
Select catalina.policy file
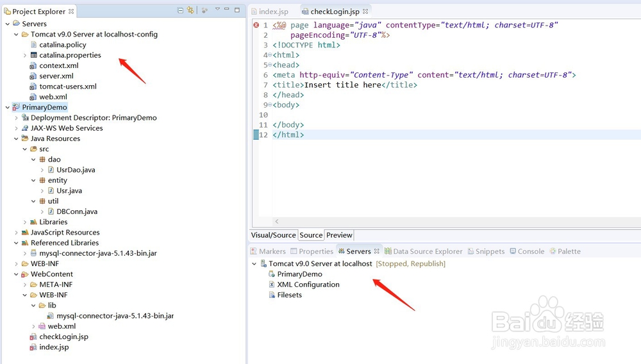tap(63, 45)
